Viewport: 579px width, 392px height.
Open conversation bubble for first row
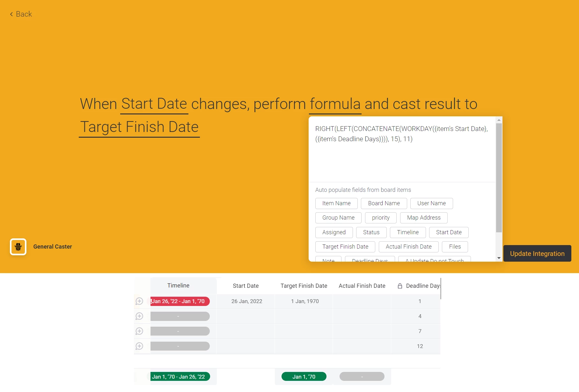139,301
